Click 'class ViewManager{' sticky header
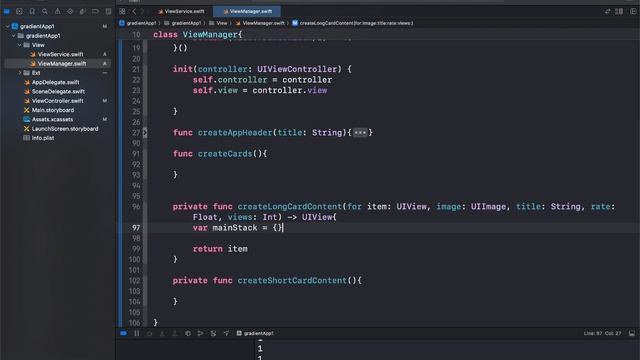Viewport: 640px width, 360px height. (198, 35)
